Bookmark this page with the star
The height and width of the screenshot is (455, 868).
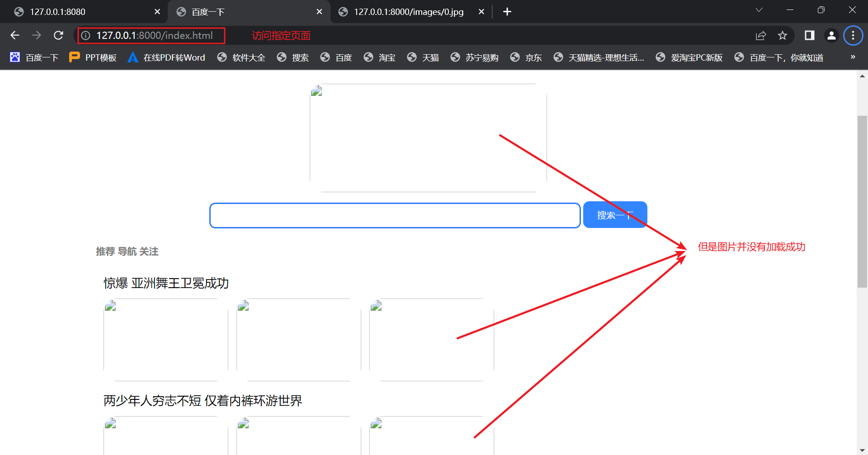click(783, 35)
